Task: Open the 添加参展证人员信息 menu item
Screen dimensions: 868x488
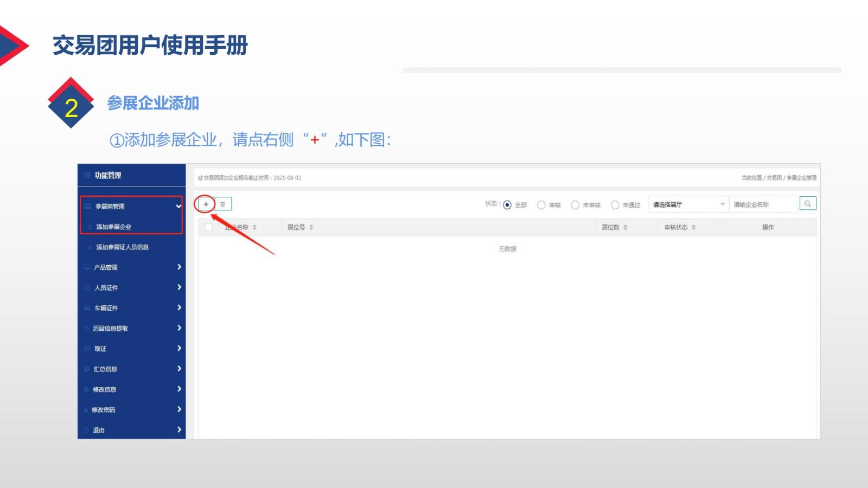Action: (123, 247)
